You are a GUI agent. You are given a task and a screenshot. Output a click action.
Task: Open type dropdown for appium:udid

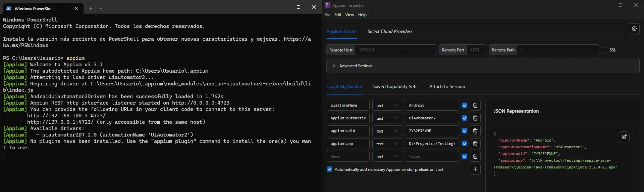tap(387, 131)
